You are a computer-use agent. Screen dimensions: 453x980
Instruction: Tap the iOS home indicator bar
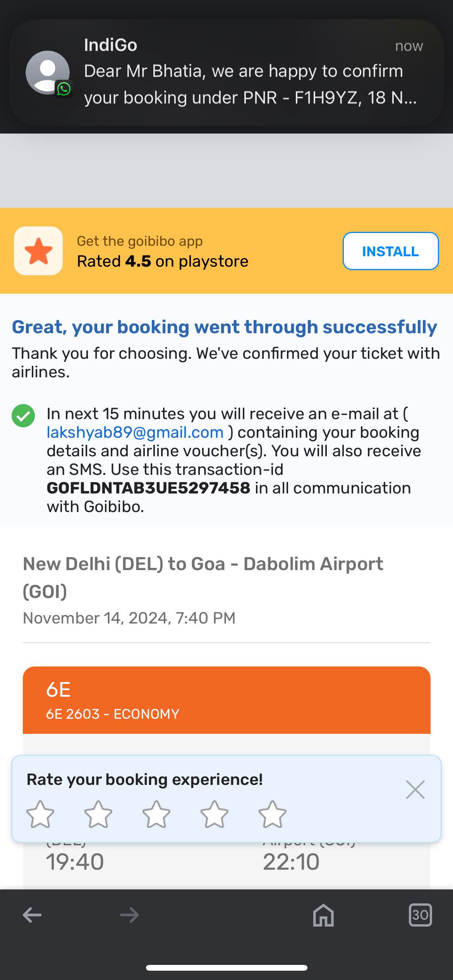pos(226,968)
